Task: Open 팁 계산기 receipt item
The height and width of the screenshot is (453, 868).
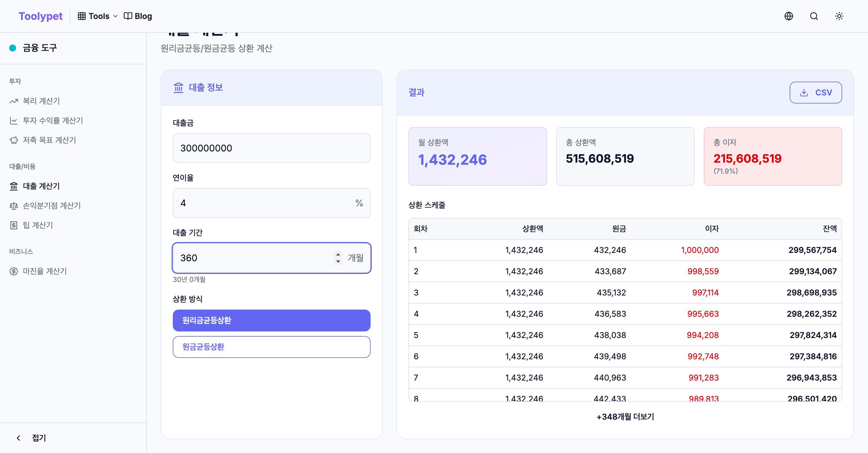Action: 38,225
